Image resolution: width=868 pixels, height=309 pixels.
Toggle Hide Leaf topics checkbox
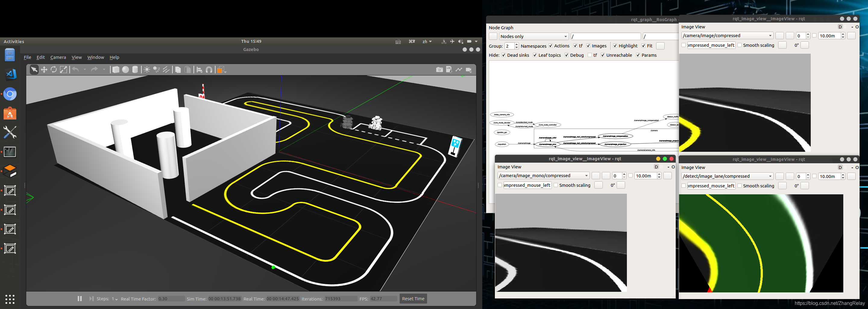(535, 55)
